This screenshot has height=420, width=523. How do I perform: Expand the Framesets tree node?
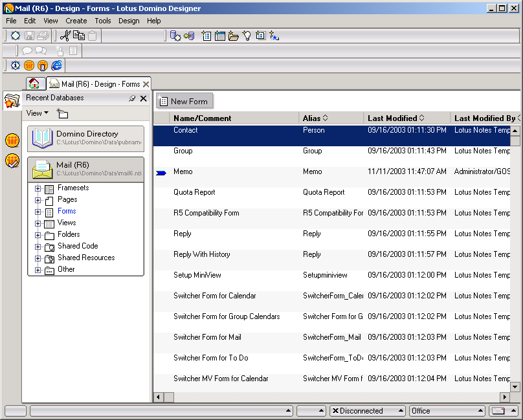[x=38, y=188]
